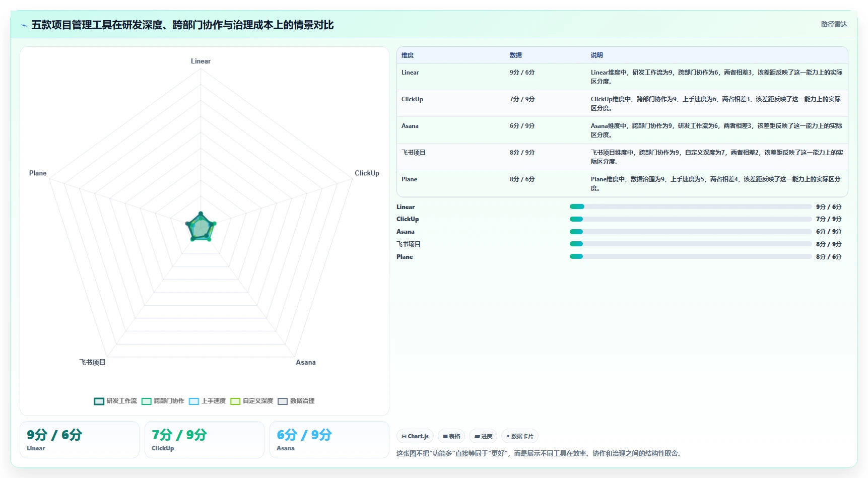Click the 飞书项目 progress bar

[691, 244]
